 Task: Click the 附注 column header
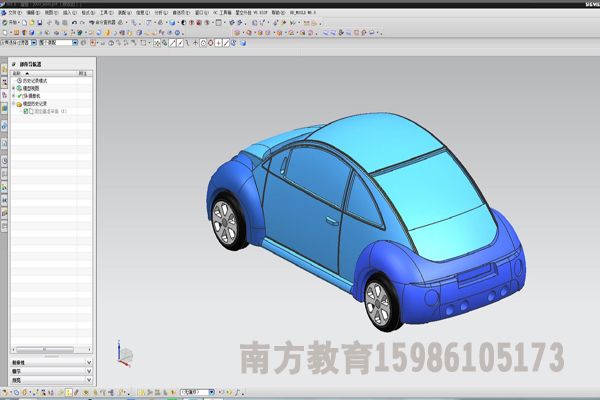(x=85, y=73)
